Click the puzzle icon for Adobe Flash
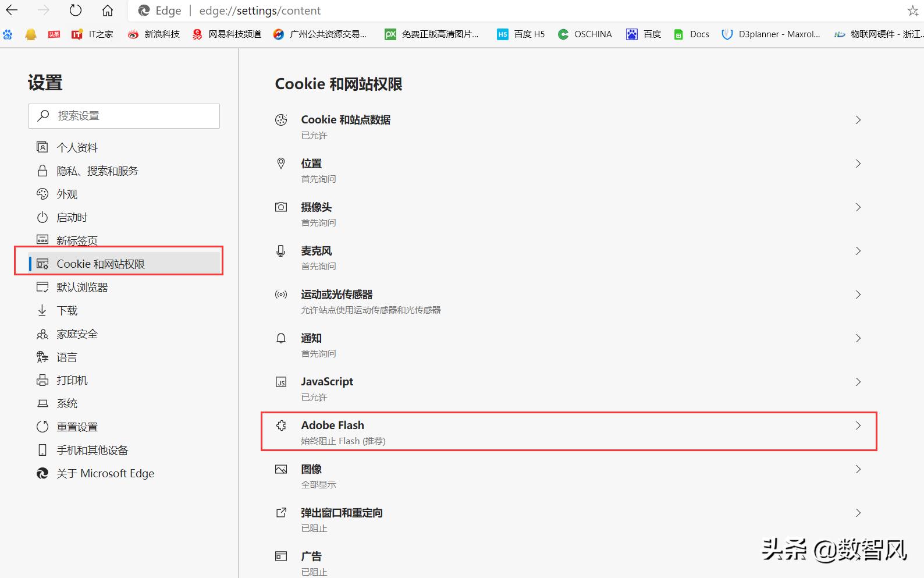Screen dimensions: 924x578 point(281,425)
